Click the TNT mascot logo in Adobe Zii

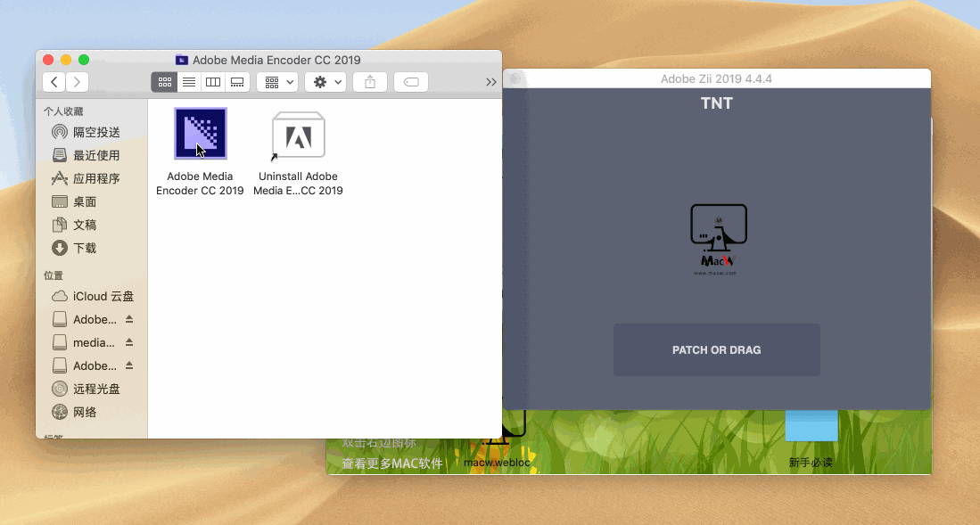click(x=718, y=237)
